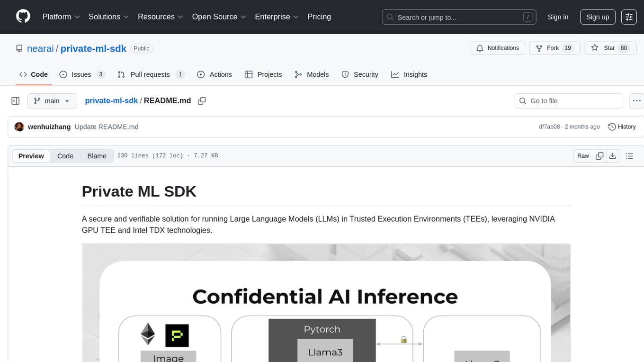Open the Code tab

pos(34,74)
